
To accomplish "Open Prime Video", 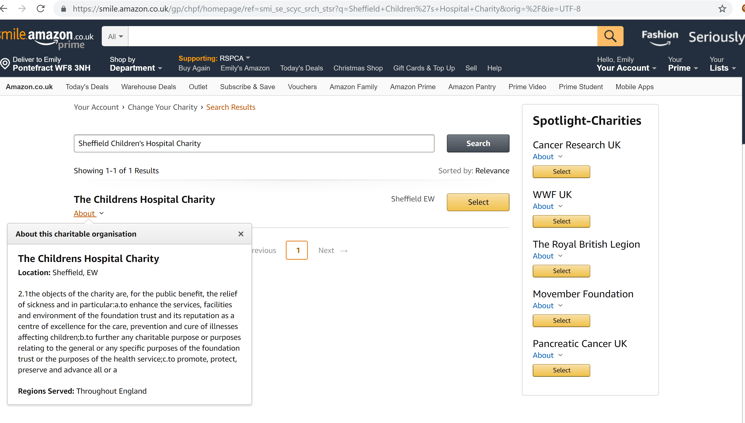I will (x=527, y=87).
